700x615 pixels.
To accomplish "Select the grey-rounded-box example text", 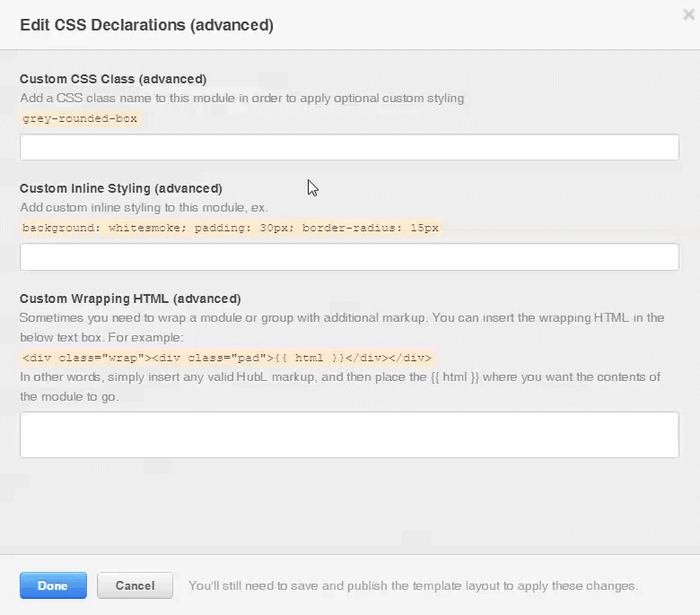I will coord(80,119).
